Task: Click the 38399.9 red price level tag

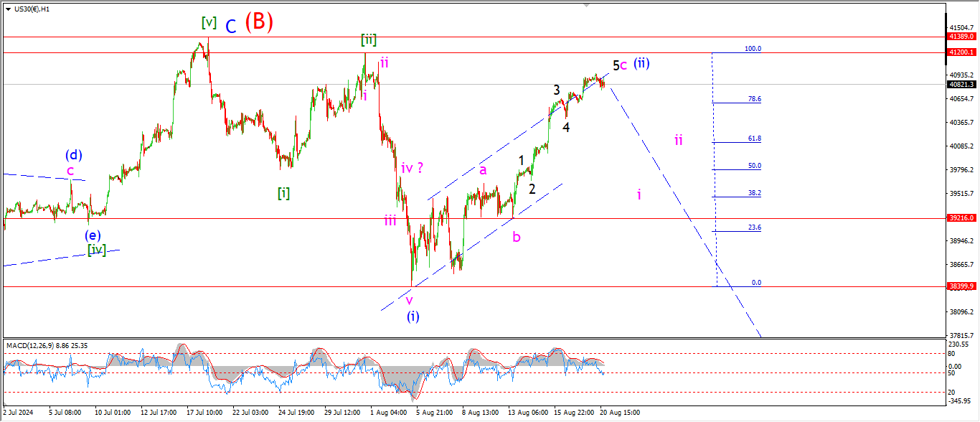Action: (x=961, y=286)
